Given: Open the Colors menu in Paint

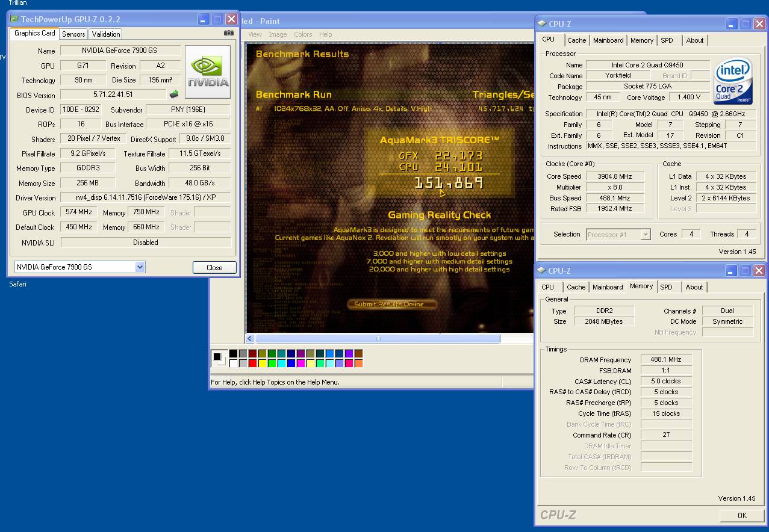Looking at the screenshot, I should (303, 34).
